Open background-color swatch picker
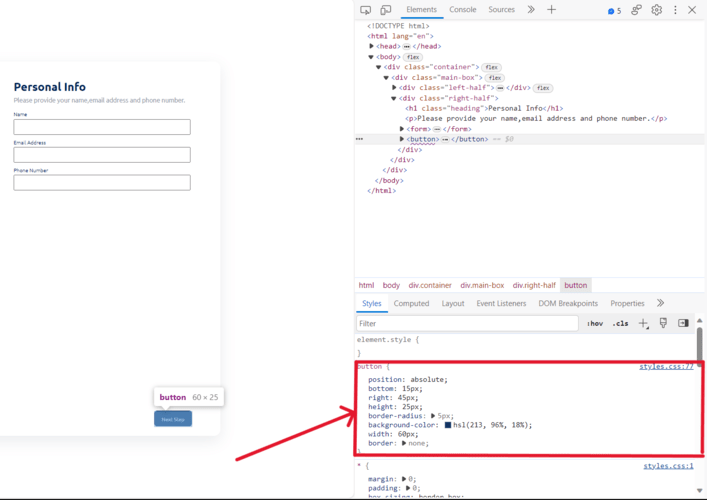This screenshot has width=707, height=500. pos(448,425)
